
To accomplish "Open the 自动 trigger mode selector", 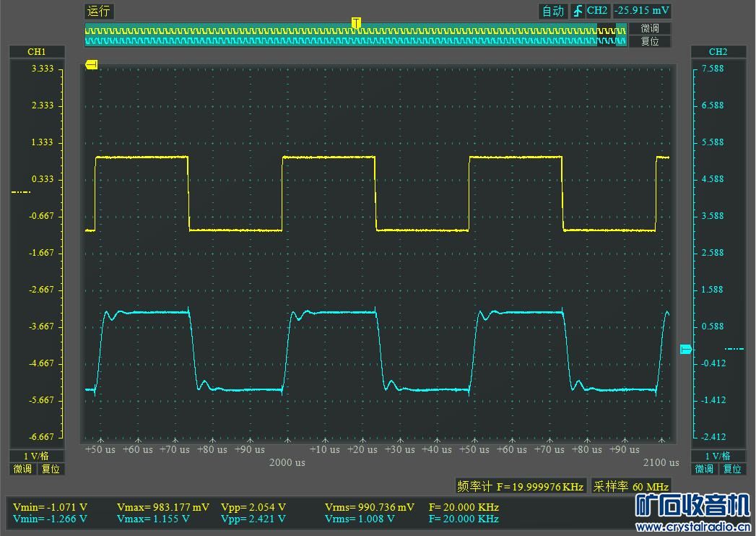I will pyautogui.click(x=553, y=11).
